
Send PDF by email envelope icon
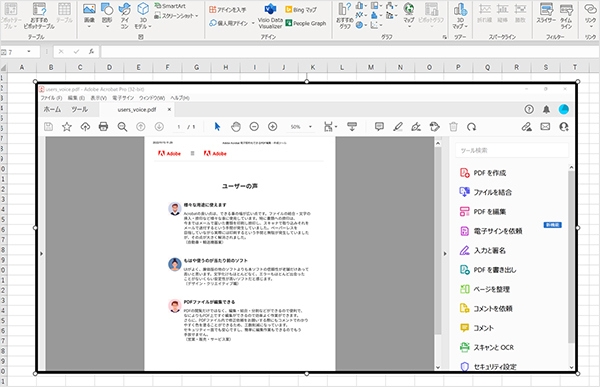pyautogui.click(x=545, y=127)
